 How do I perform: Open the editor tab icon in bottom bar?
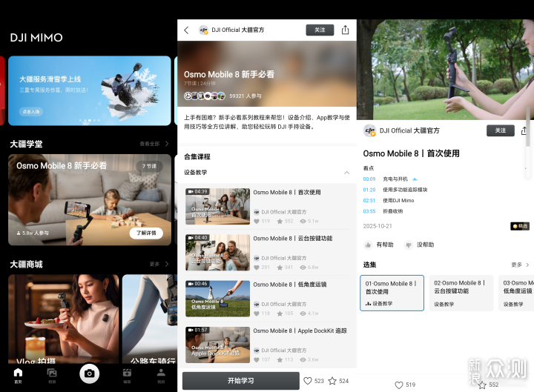click(127, 376)
